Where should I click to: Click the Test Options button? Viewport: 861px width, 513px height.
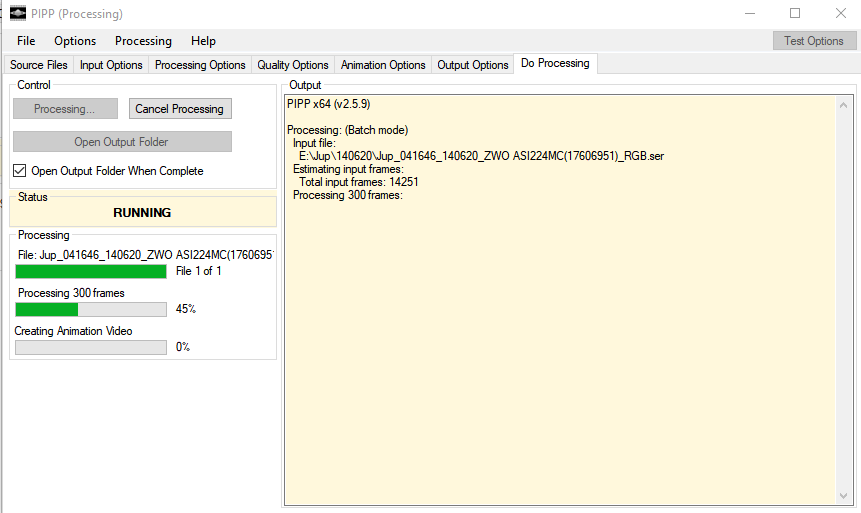click(x=814, y=41)
